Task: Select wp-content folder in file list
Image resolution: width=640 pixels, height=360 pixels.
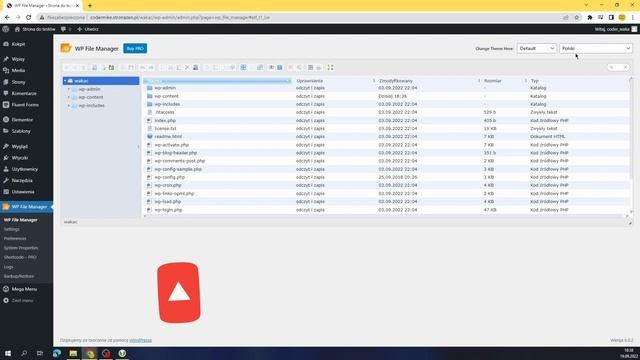Action: point(386,96)
